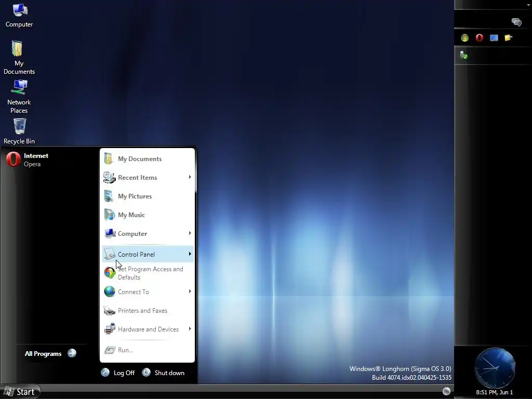This screenshot has width=532, height=399.
Task: Click the My Music icon in start menu
Action: [x=109, y=215]
